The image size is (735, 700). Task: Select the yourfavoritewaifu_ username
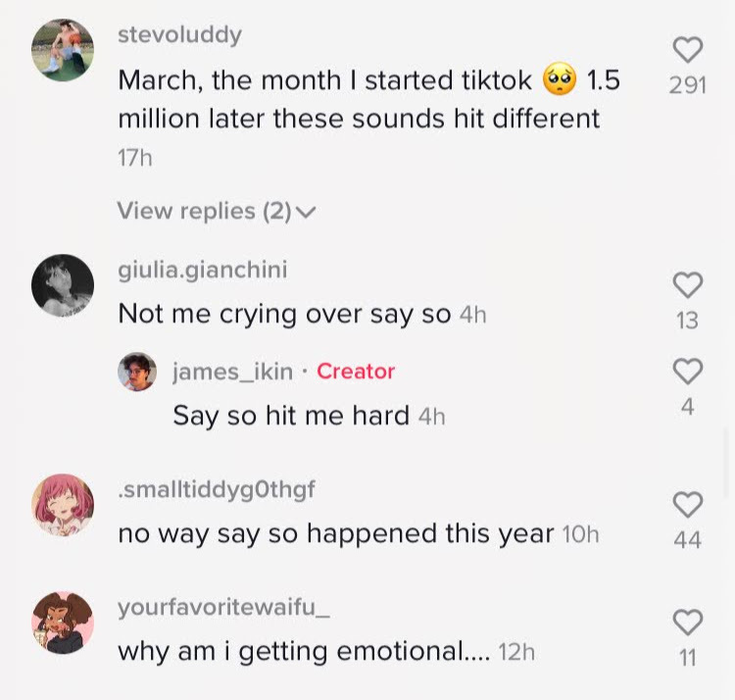pyautogui.click(x=223, y=607)
